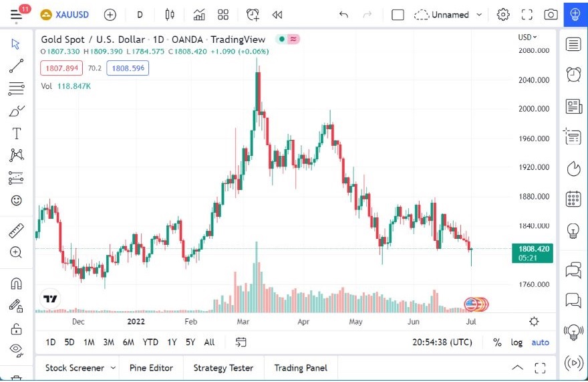Click the green indicator status dot
The width and height of the screenshot is (588, 382).
click(282, 39)
